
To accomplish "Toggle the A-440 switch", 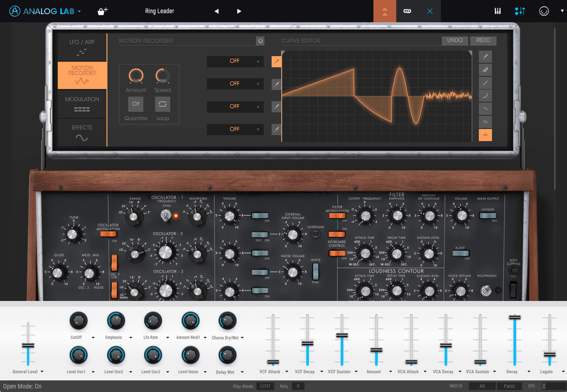I will coord(461,253).
